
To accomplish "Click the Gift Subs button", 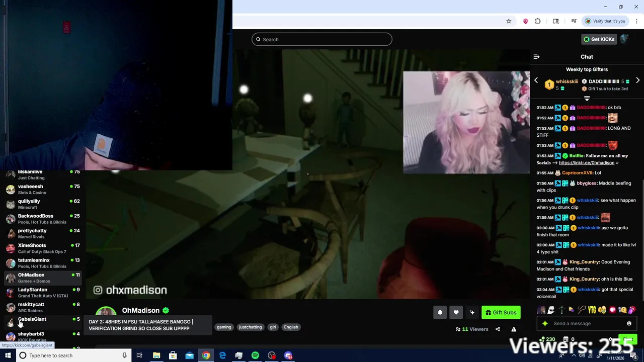I will 501,312.
